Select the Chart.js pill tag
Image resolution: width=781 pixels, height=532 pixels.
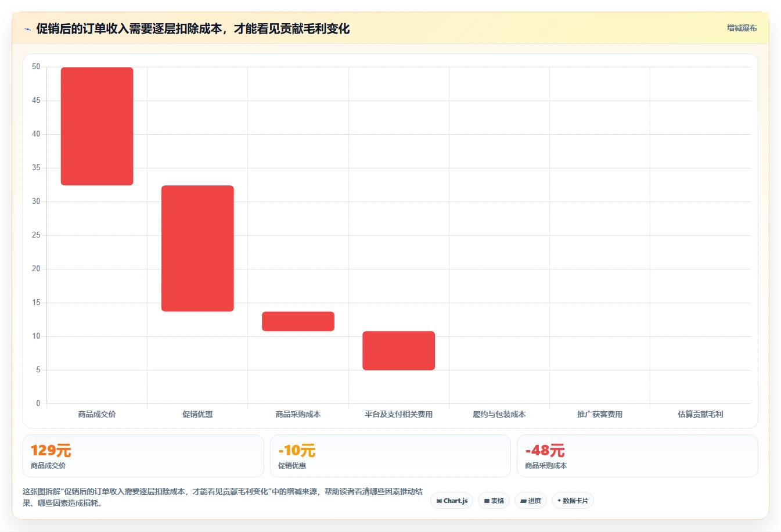452,501
